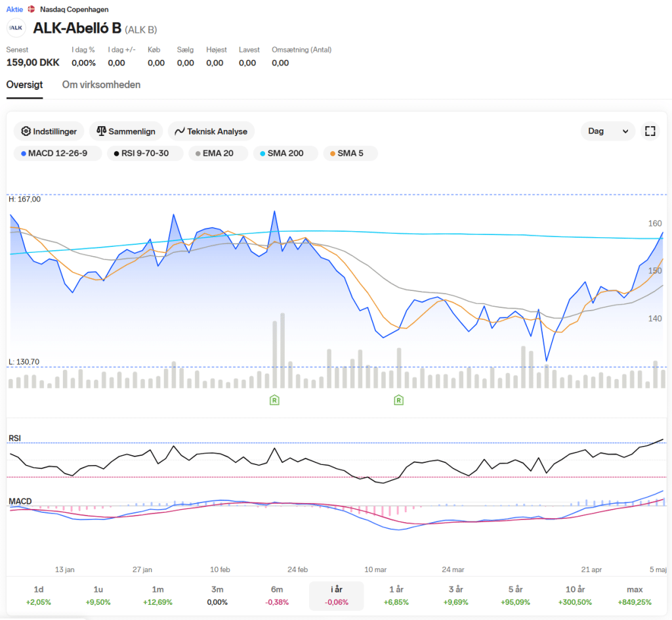Open Indstillinger chart settings
This screenshot has width=672, height=620.
[49, 131]
